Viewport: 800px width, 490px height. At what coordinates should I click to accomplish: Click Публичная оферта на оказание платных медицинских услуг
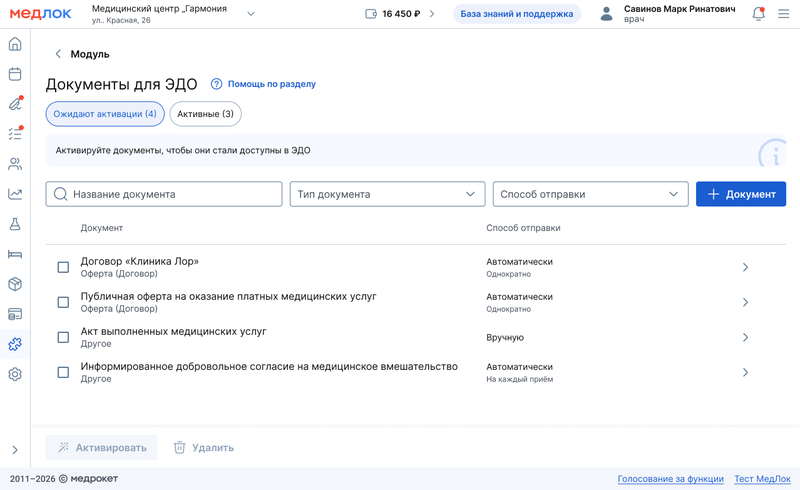click(x=229, y=297)
